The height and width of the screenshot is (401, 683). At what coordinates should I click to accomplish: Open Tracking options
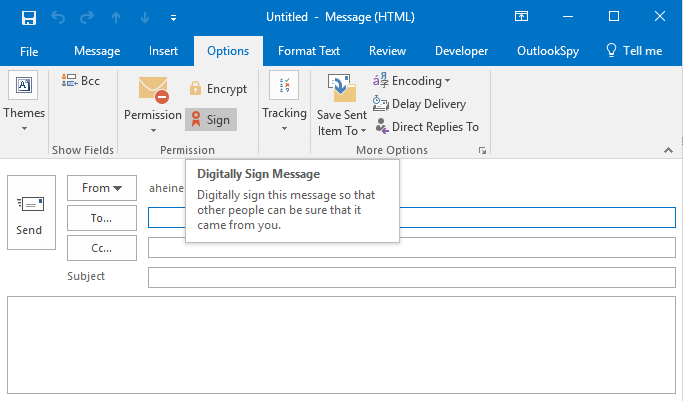[284, 105]
